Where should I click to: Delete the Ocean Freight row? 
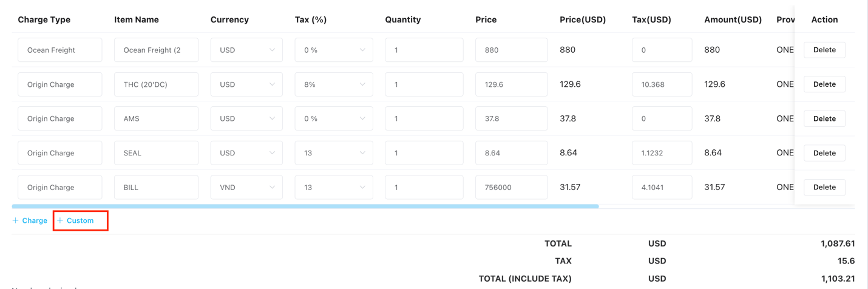[x=824, y=50]
